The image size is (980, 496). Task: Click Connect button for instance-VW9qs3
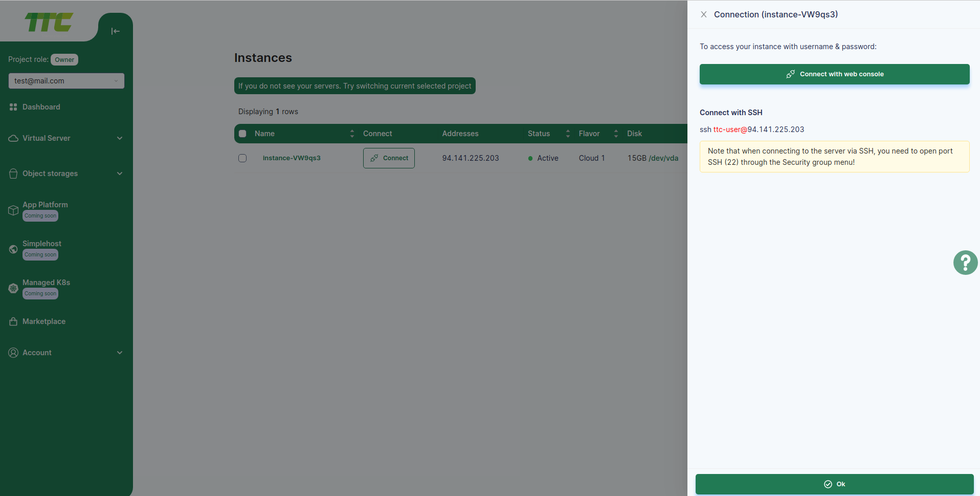point(389,158)
